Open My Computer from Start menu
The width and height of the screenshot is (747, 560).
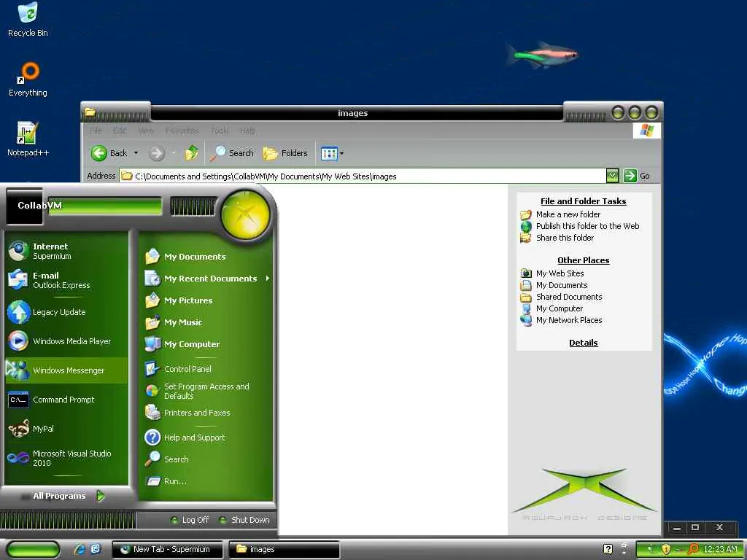(206, 344)
